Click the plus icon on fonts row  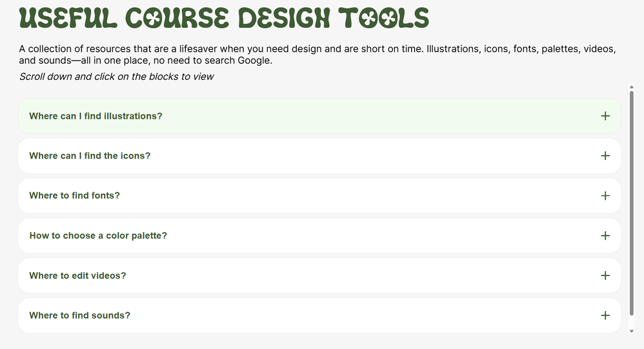[605, 195]
